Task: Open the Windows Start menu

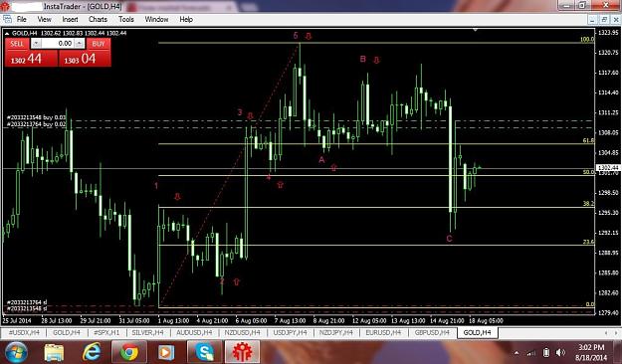Action: pos(16,352)
